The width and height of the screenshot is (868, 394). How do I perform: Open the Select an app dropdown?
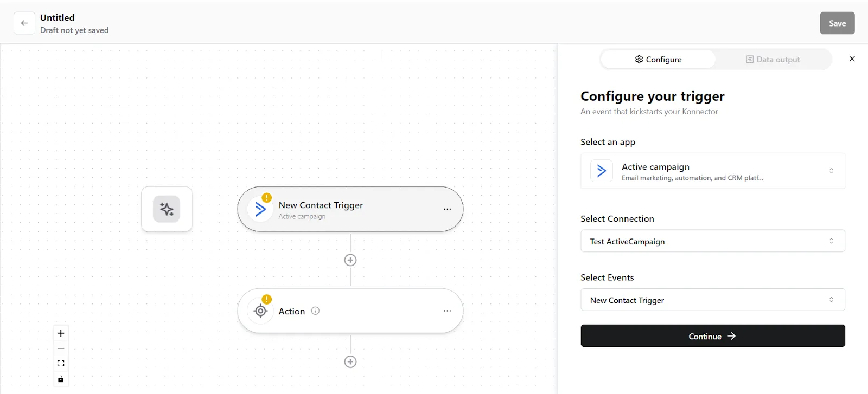pyautogui.click(x=713, y=171)
